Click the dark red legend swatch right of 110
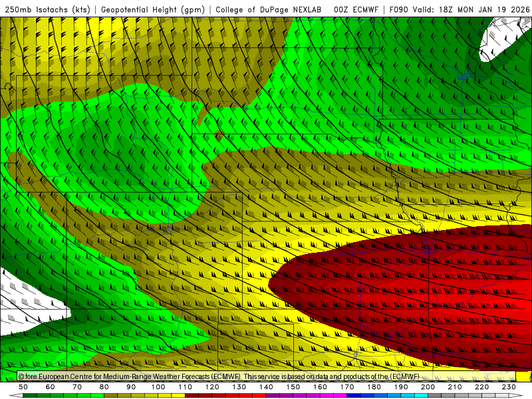Image resolution: width=532 pixels, height=399 pixels. [x=192, y=396]
